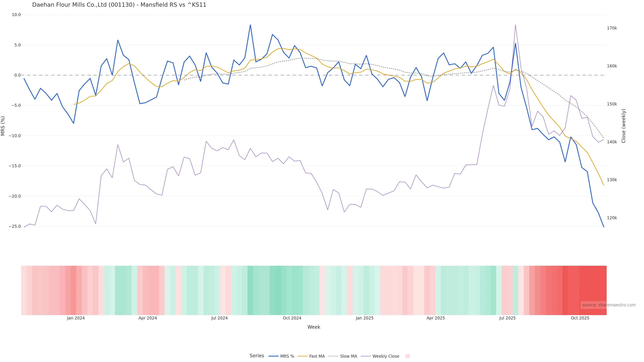Click the pink heatmap swatch in the legend

pyautogui.click(x=408, y=356)
